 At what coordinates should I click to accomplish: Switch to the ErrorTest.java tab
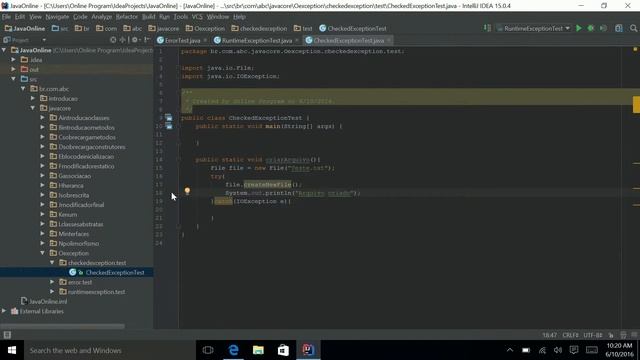tap(182, 40)
